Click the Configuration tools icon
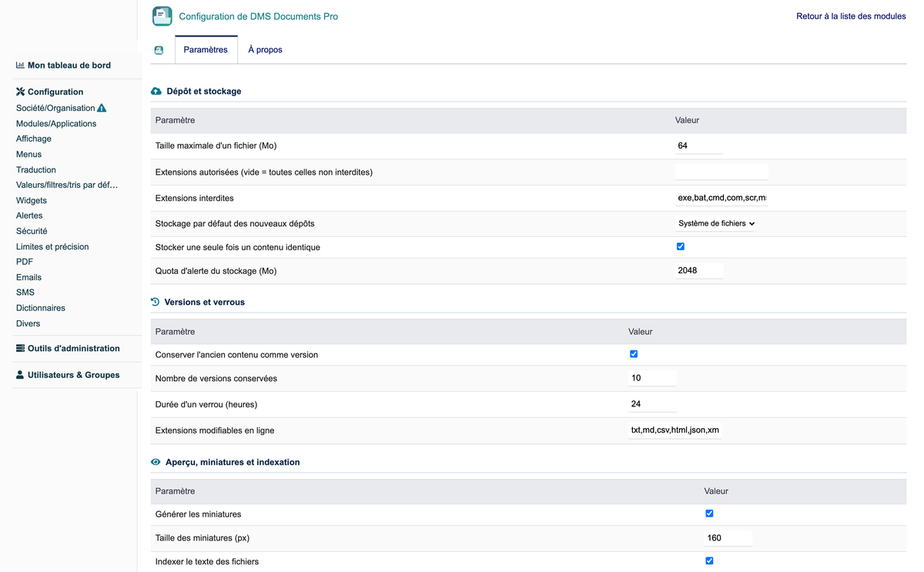 [x=20, y=92]
